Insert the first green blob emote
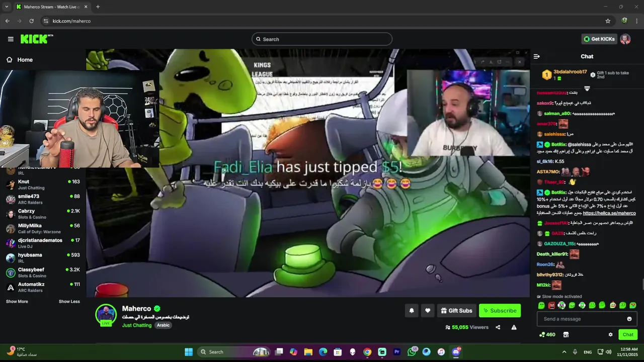The width and height of the screenshot is (644, 362). [x=541, y=305]
